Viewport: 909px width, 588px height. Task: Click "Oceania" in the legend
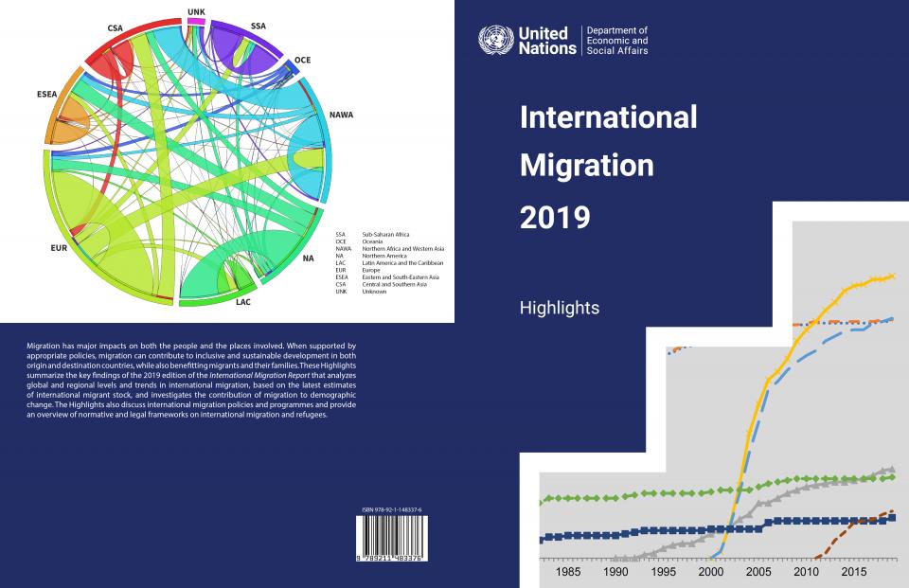372,241
